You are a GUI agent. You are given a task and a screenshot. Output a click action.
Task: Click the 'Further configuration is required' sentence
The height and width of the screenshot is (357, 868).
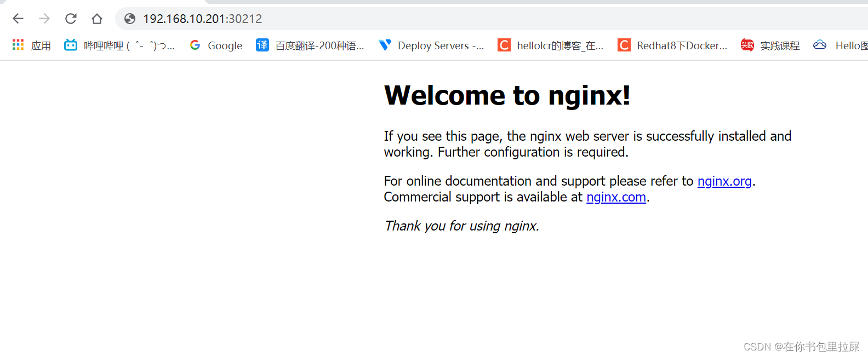point(533,152)
